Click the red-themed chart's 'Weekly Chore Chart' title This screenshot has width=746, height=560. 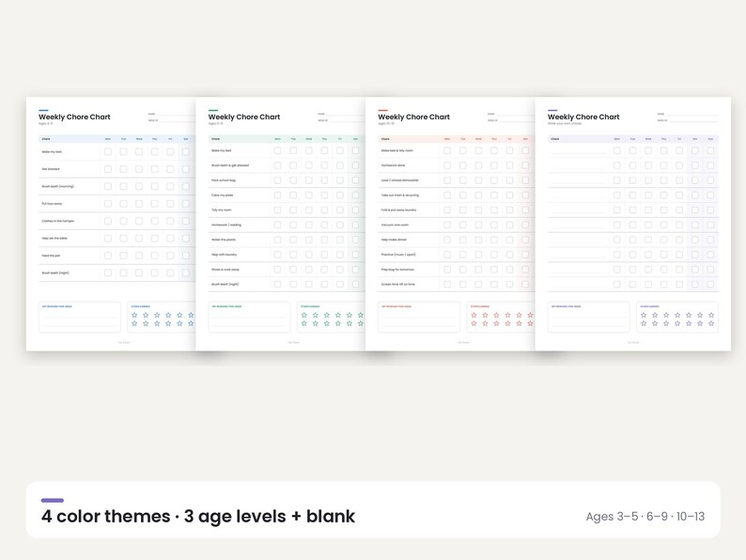pyautogui.click(x=414, y=117)
